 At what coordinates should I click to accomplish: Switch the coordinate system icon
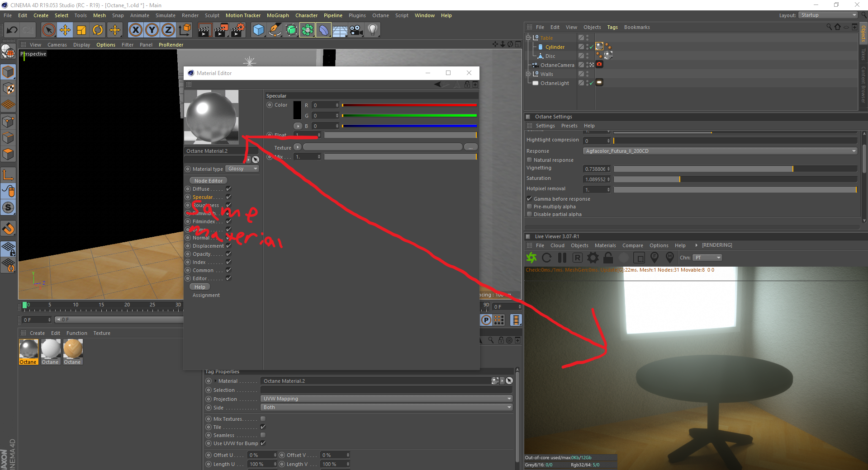click(x=185, y=30)
